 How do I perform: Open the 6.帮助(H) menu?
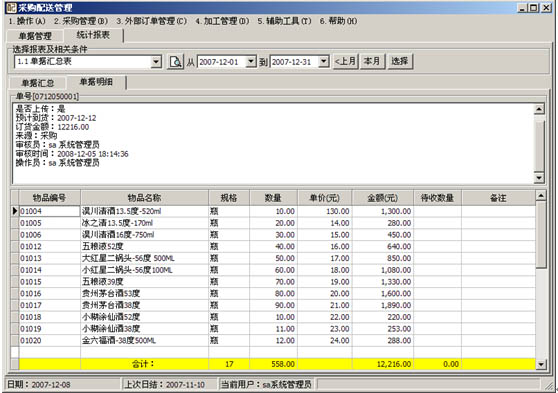[x=338, y=21]
